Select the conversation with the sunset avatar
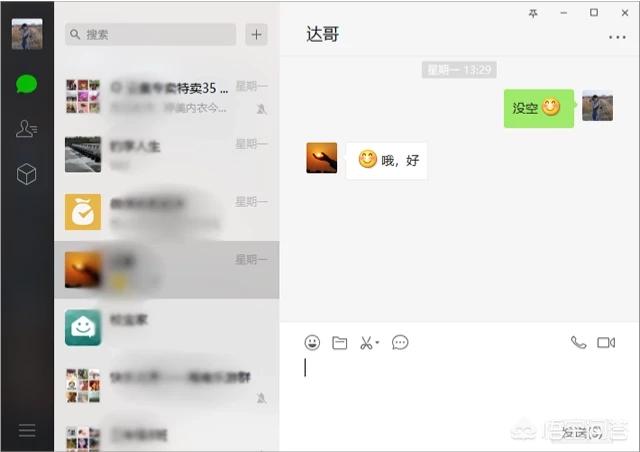 (x=167, y=270)
